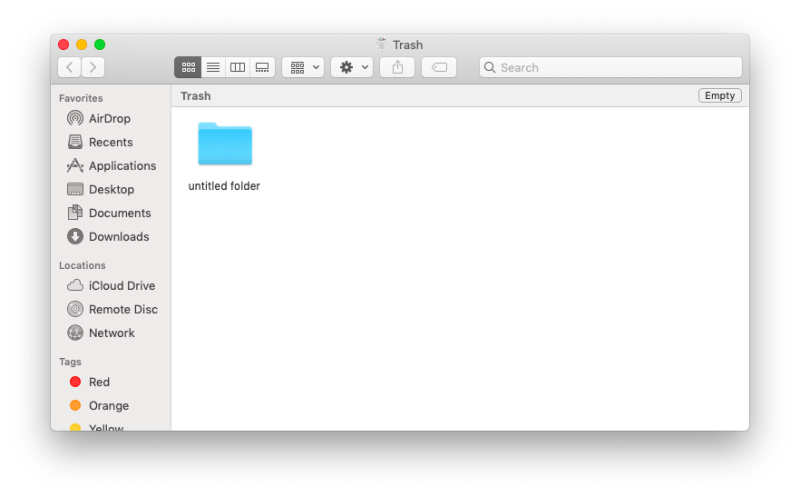Open Recents in the sidebar

click(110, 142)
